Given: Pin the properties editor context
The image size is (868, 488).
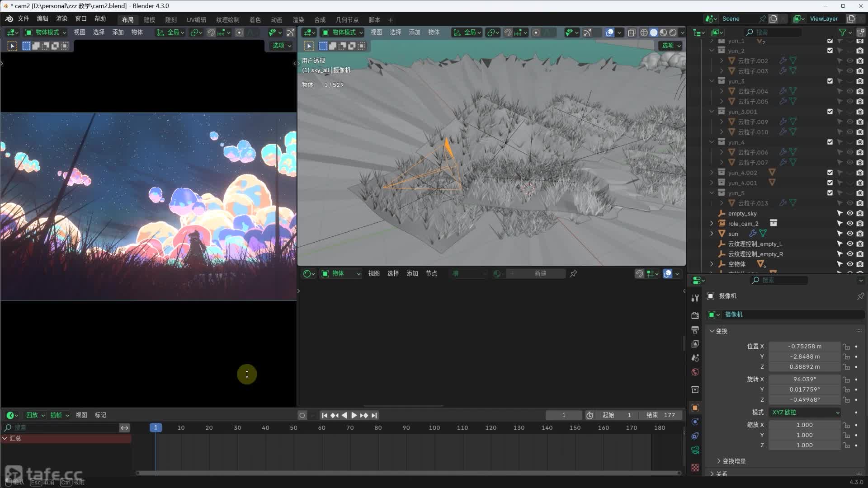Looking at the screenshot, I should click(860, 296).
